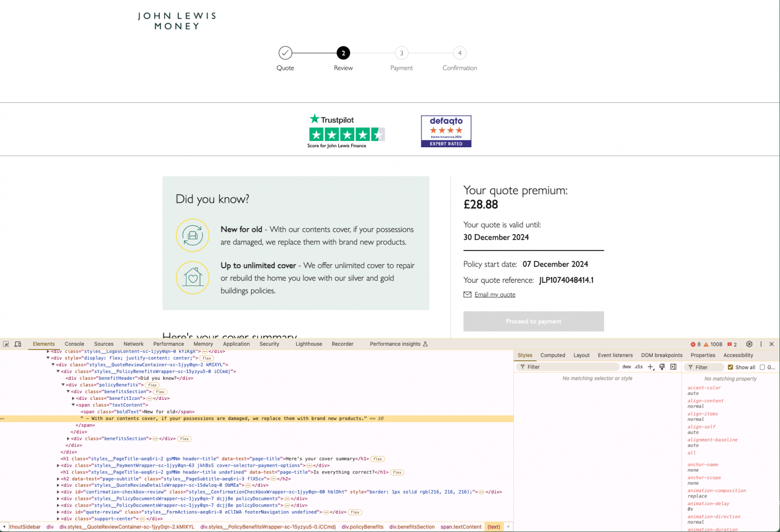Click the accent-color computed property

coord(704,388)
